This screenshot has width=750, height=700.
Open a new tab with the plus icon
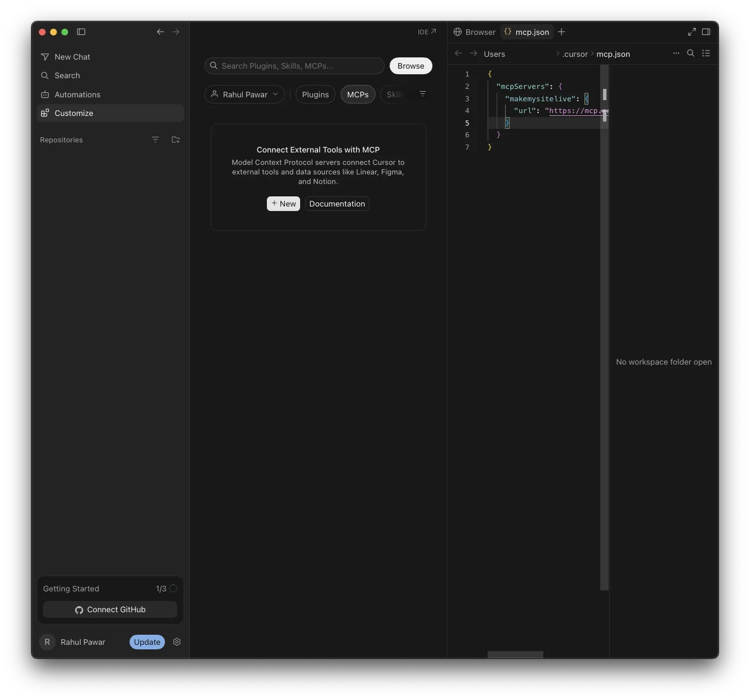[561, 32]
